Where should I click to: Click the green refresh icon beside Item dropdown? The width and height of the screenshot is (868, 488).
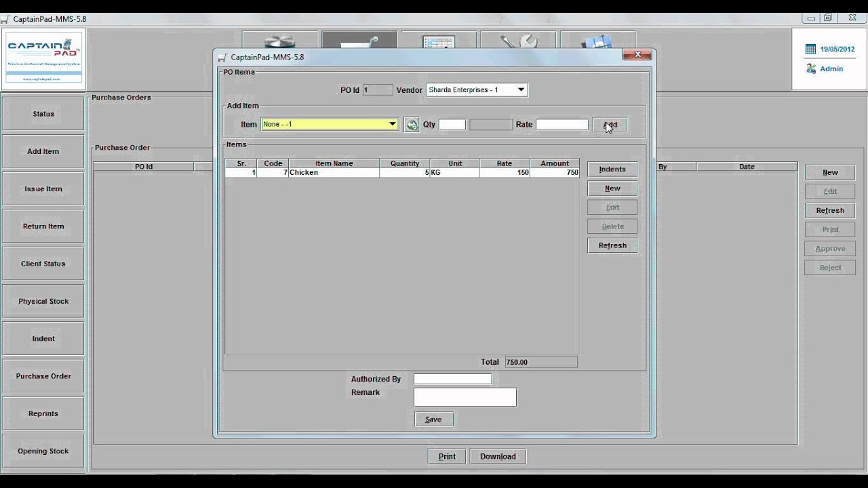click(412, 125)
